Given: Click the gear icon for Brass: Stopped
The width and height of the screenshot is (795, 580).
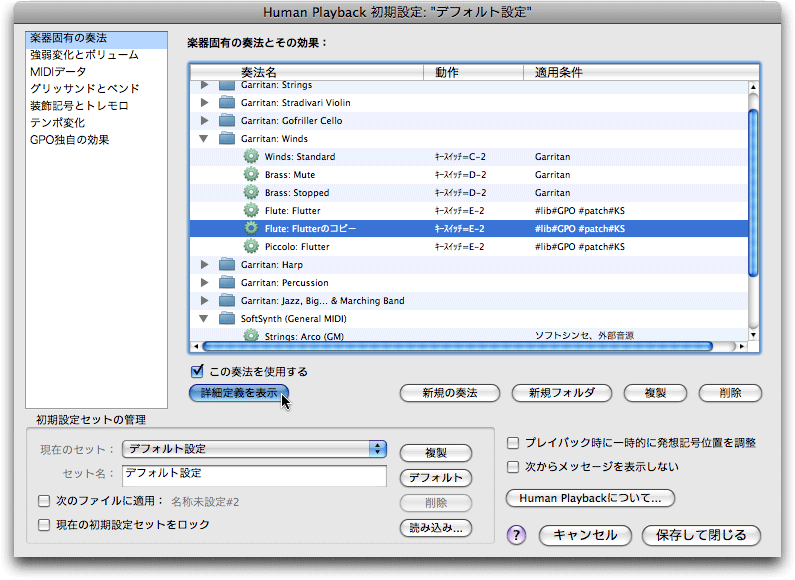Looking at the screenshot, I should [x=251, y=192].
